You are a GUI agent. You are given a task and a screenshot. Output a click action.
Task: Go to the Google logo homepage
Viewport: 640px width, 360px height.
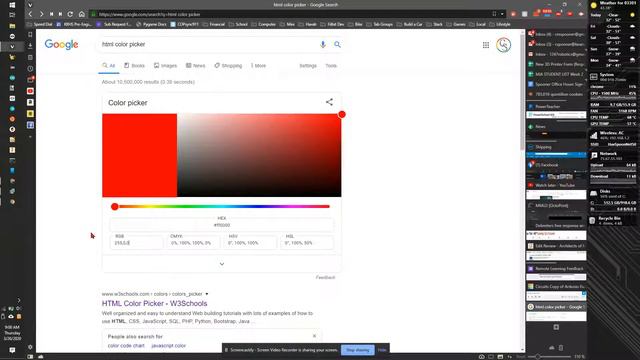tap(61, 44)
